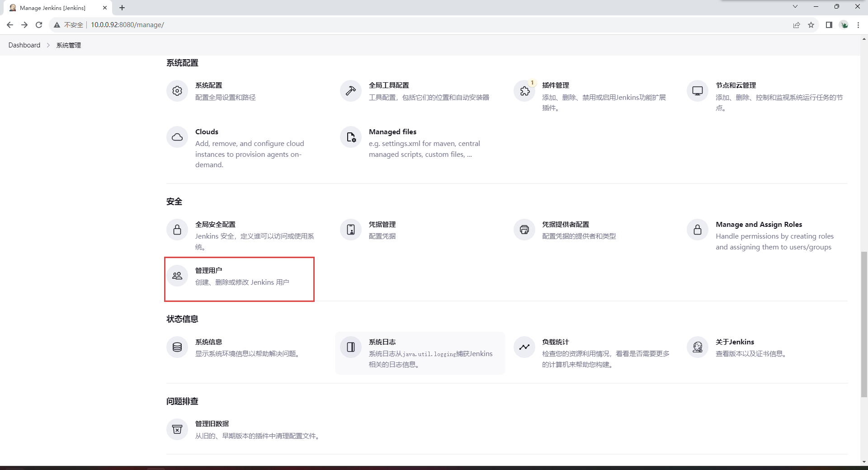Click the browser back arrow
This screenshot has width=868, height=470.
click(x=10, y=25)
